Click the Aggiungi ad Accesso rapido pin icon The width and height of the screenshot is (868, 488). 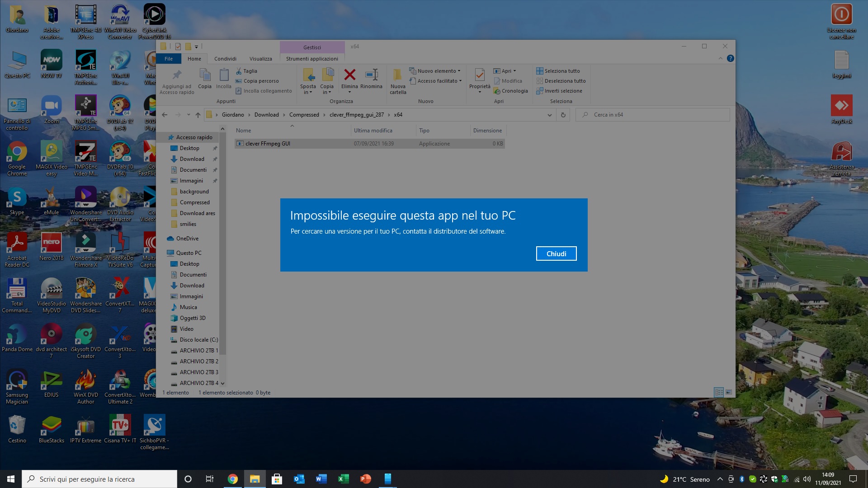coord(177,75)
